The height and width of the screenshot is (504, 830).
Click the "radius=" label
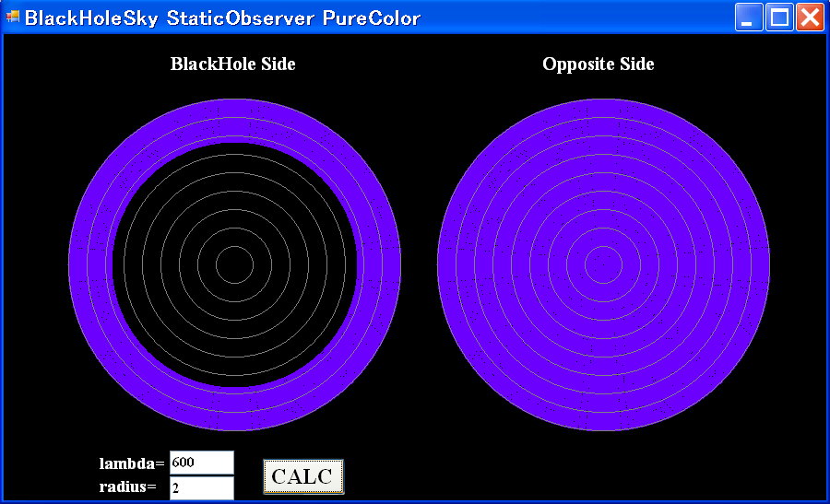[128, 487]
